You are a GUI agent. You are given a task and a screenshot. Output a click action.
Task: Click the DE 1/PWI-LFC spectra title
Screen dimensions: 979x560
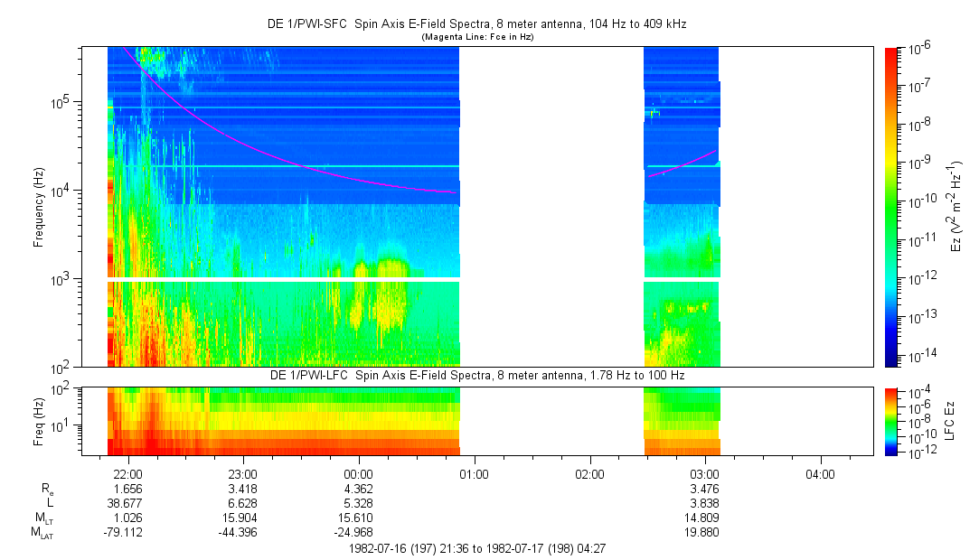[477, 376]
